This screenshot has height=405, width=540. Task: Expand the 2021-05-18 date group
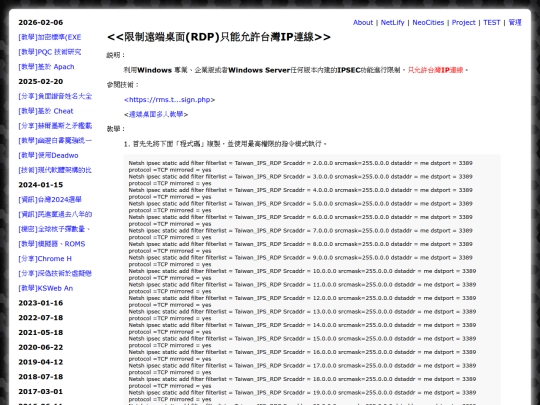pyautogui.click(x=41, y=332)
